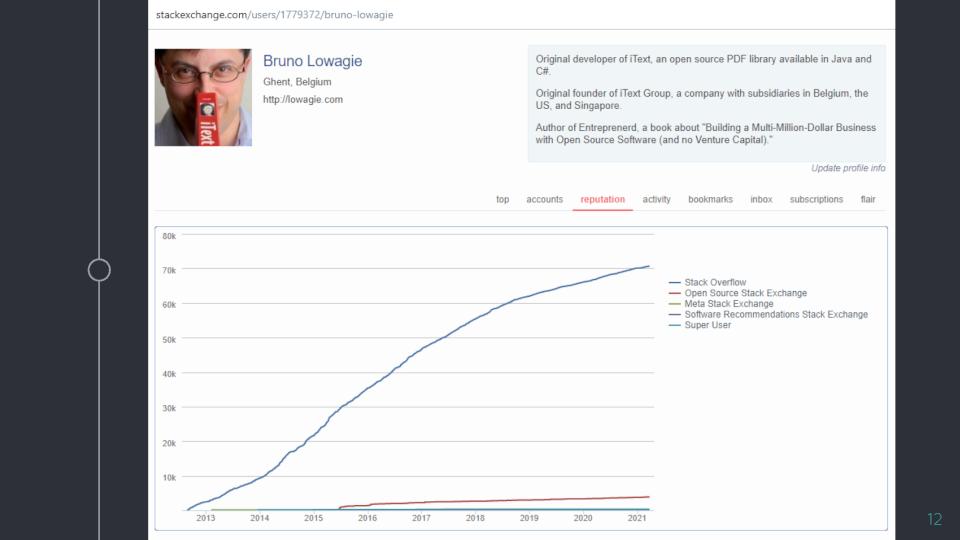Screen dimensions: 960x540
Task: Click the Bruno Lowagie profile name
Action: (x=312, y=61)
